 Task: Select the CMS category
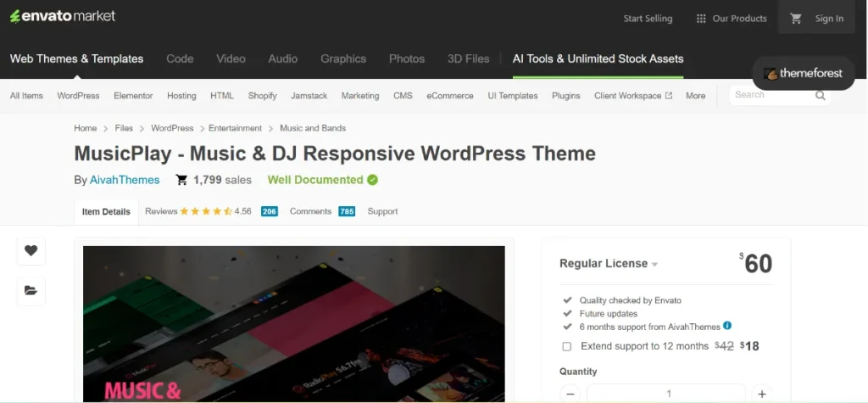click(403, 95)
